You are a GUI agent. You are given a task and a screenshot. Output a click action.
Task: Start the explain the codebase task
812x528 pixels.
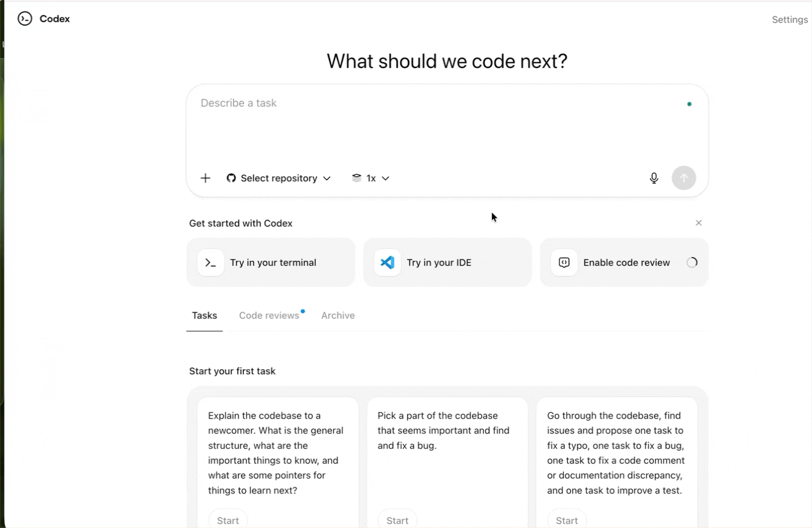click(x=228, y=520)
